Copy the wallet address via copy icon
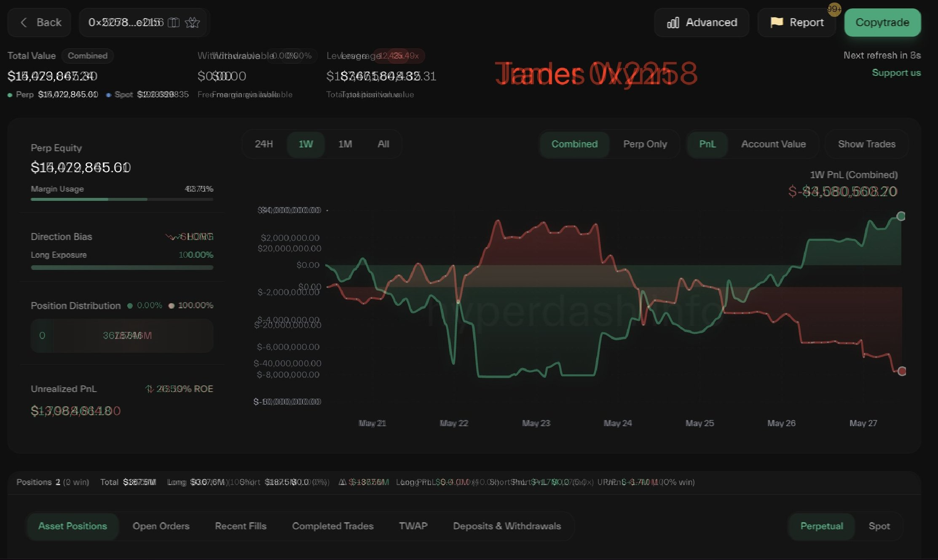The width and height of the screenshot is (938, 560). [x=174, y=22]
